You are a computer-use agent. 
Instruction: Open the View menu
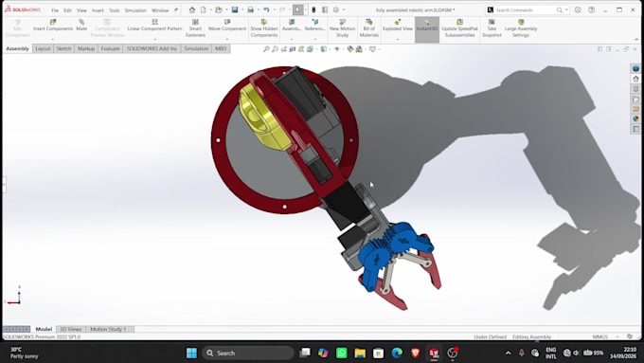[x=81, y=10]
